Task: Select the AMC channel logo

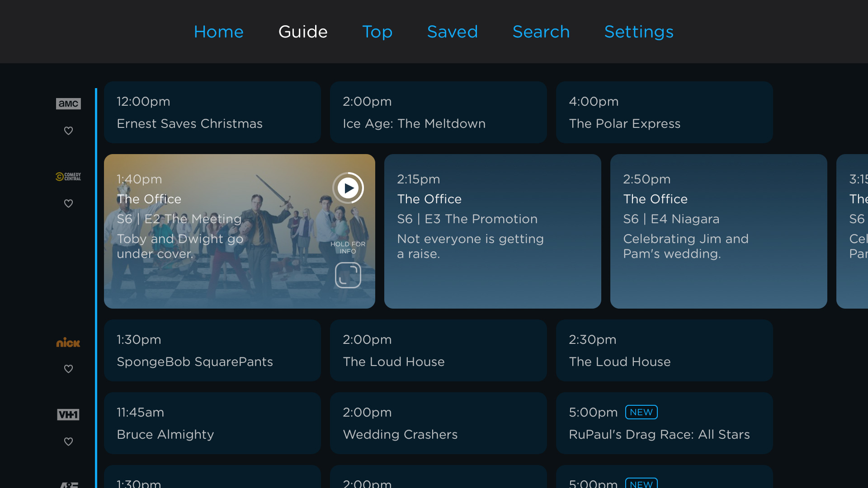Action: click(x=68, y=103)
